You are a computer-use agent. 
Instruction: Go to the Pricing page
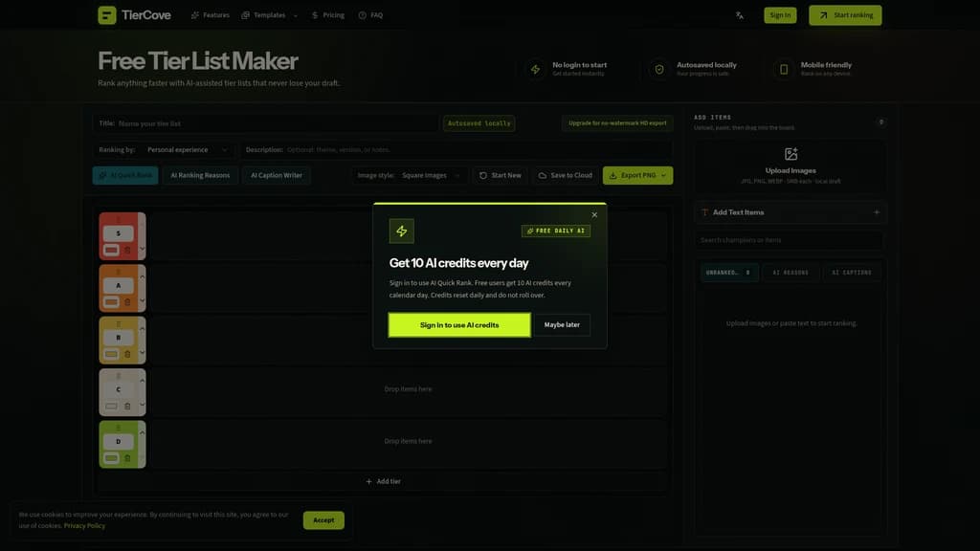coord(328,15)
